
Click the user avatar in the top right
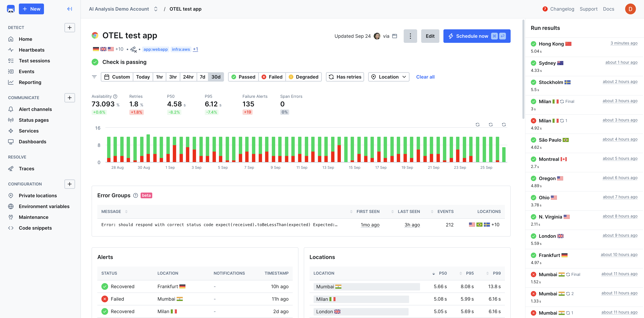(x=630, y=9)
